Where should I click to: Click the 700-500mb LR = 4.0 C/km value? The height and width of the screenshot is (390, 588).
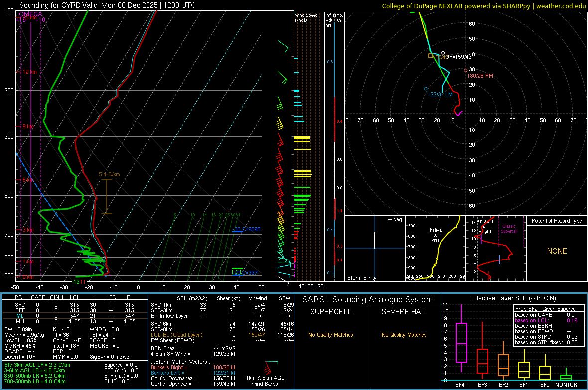(x=35, y=382)
